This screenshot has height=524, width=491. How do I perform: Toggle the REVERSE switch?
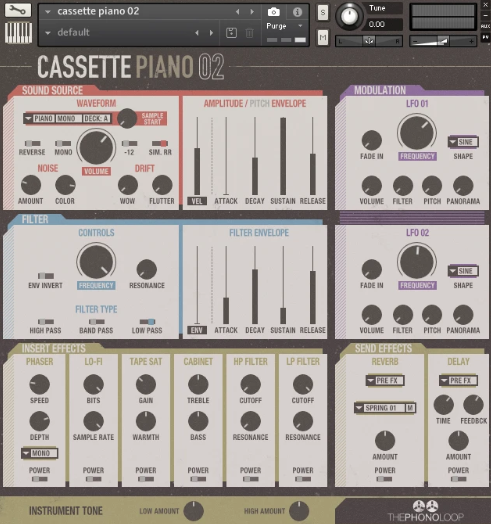[32, 143]
